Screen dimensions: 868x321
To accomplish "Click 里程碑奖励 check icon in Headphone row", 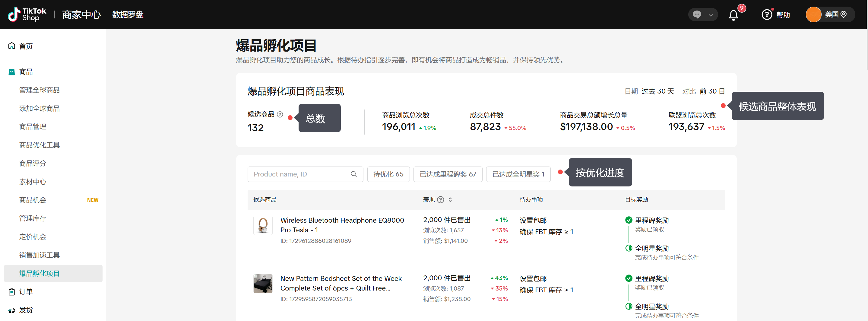I will 629,220.
